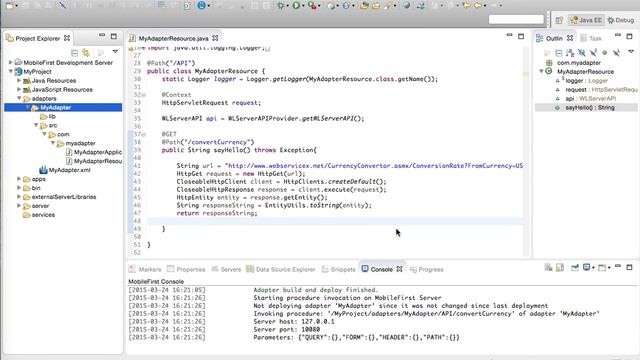Image resolution: width=640 pixels, height=360 pixels.
Task: Switch to the Task tab
Action: 591,38
